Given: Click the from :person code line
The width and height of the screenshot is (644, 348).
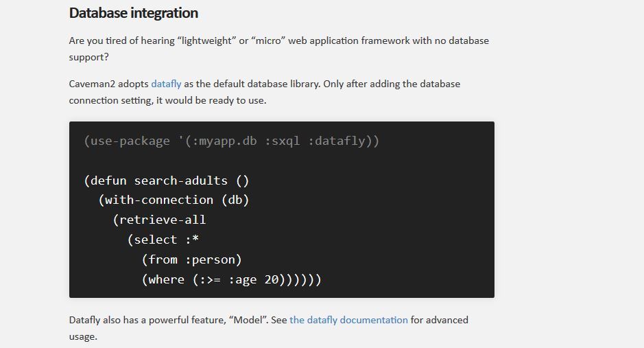Looking at the screenshot, I should tap(192, 259).
